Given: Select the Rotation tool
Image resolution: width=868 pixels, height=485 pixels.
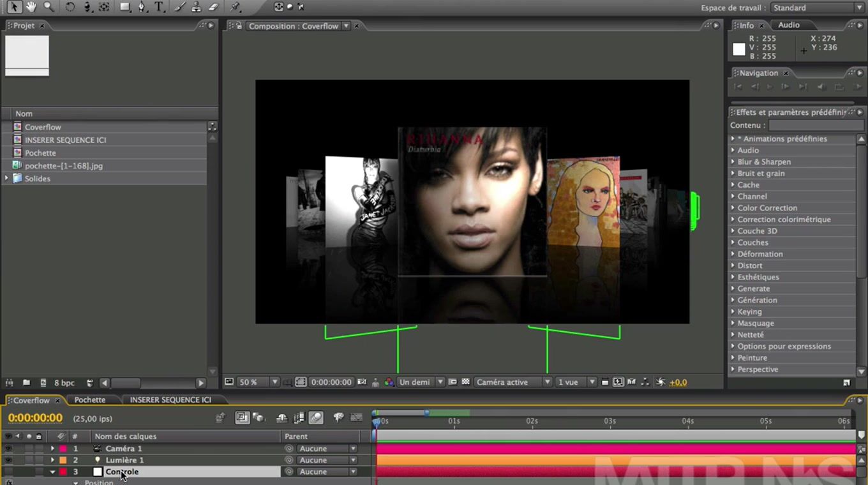Looking at the screenshot, I should [70, 7].
